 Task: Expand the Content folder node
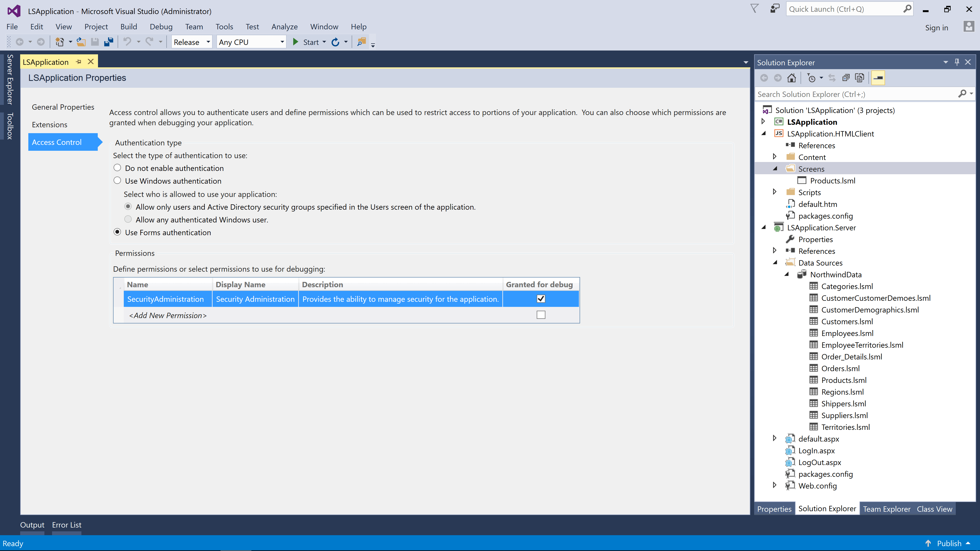click(x=774, y=157)
